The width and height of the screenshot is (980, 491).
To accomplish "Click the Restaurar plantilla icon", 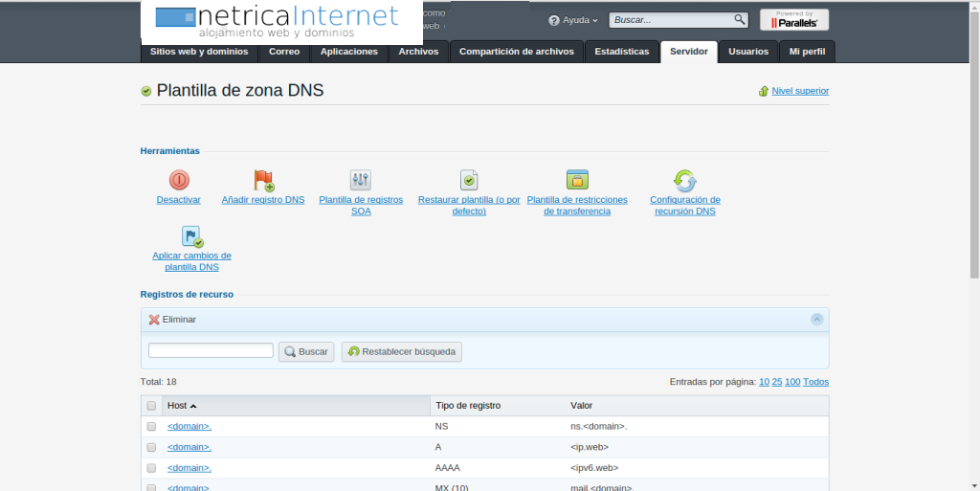I will (469, 180).
